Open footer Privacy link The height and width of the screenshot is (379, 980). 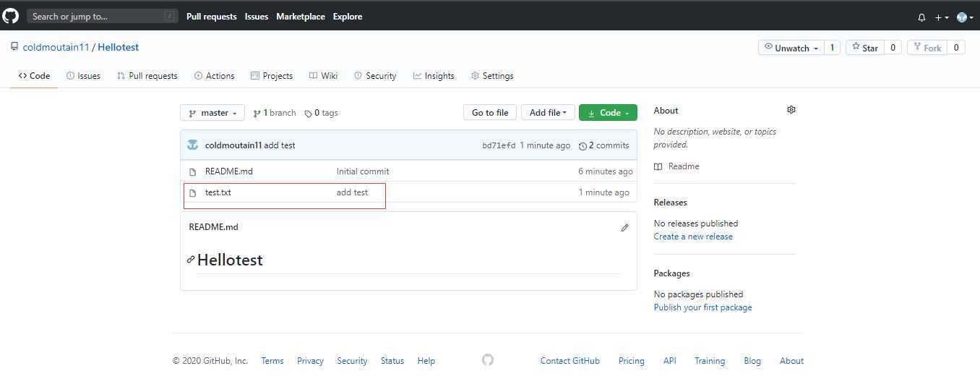pos(310,361)
